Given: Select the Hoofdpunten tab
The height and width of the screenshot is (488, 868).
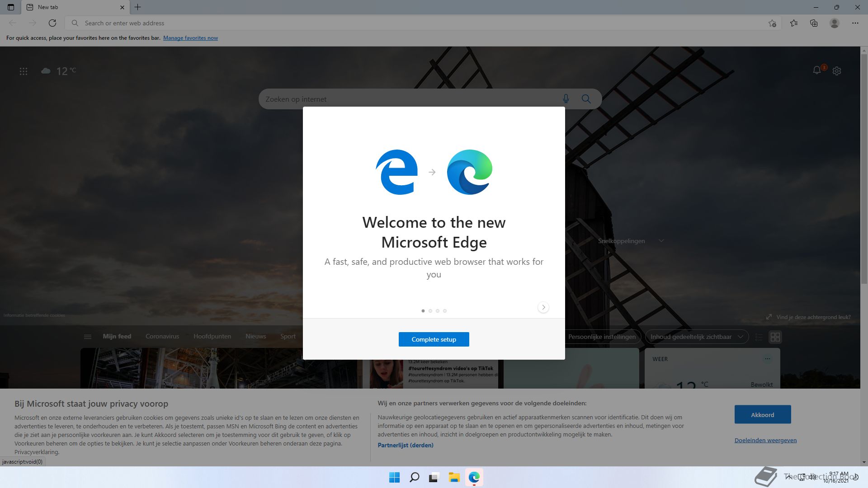Looking at the screenshot, I should click(212, 336).
